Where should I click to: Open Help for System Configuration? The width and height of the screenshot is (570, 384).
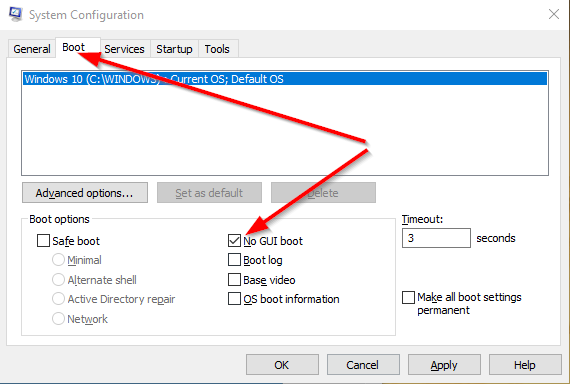[x=525, y=365]
